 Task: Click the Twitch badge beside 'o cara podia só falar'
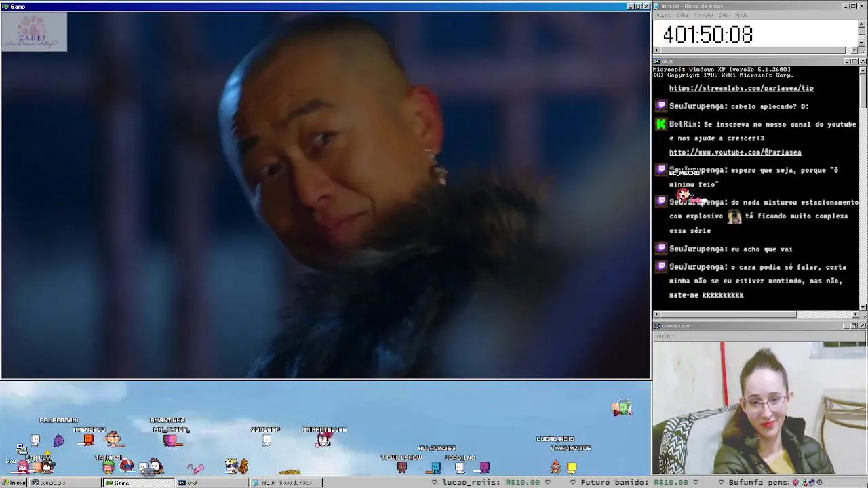point(661,266)
